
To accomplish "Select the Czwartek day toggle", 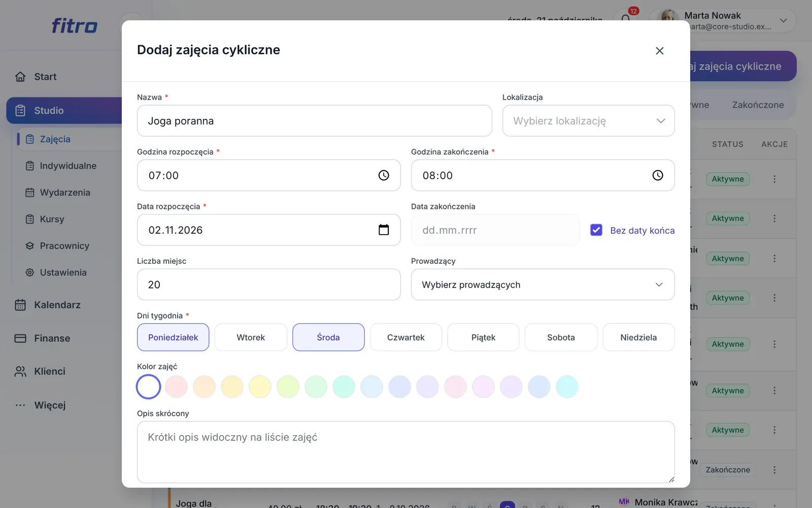I will [x=406, y=337].
